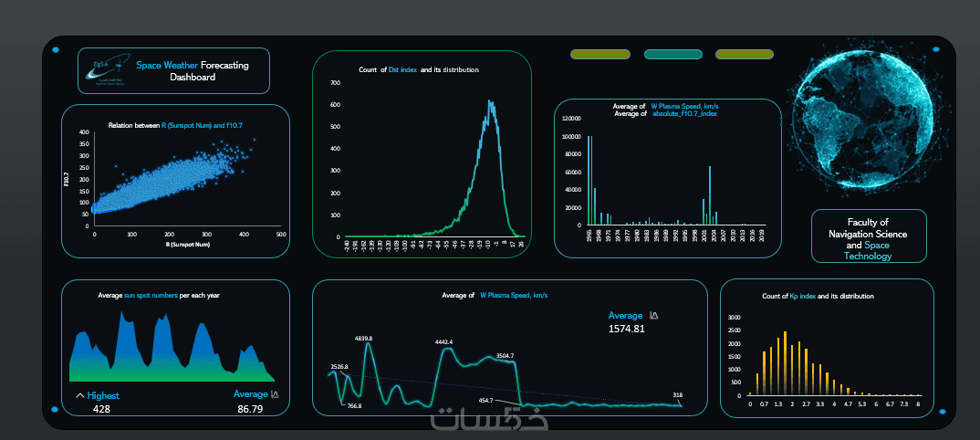Click the teal pill button at top
Image resolution: width=980 pixels, height=440 pixels.
click(673, 55)
